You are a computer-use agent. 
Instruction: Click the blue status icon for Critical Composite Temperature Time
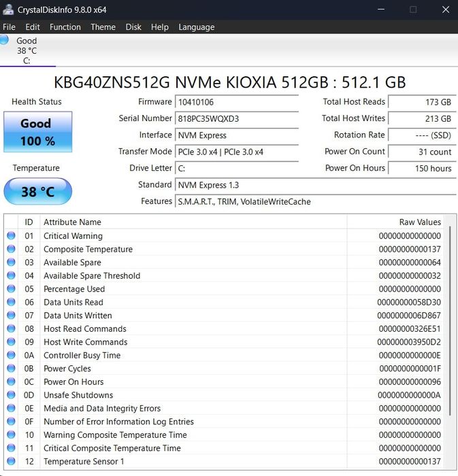coord(12,447)
